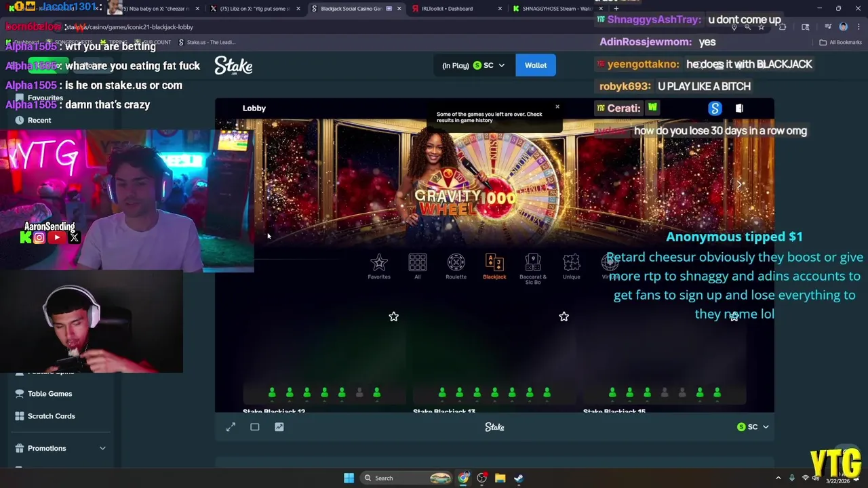Image resolution: width=868 pixels, height=488 pixels.
Task: Open the browser profile avatar
Action: tap(843, 27)
